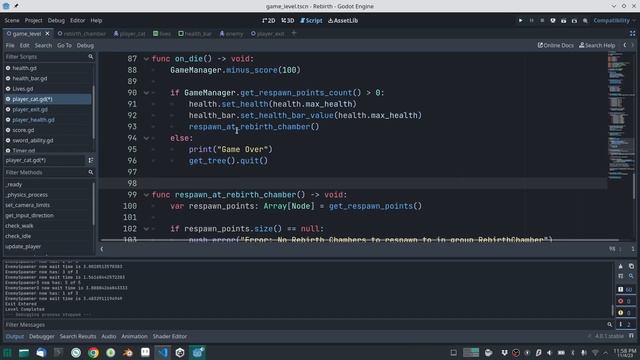Image resolution: width=640 pixels, height=360 pixels.
Task: Clear output log icon
Action: (620, 266)
